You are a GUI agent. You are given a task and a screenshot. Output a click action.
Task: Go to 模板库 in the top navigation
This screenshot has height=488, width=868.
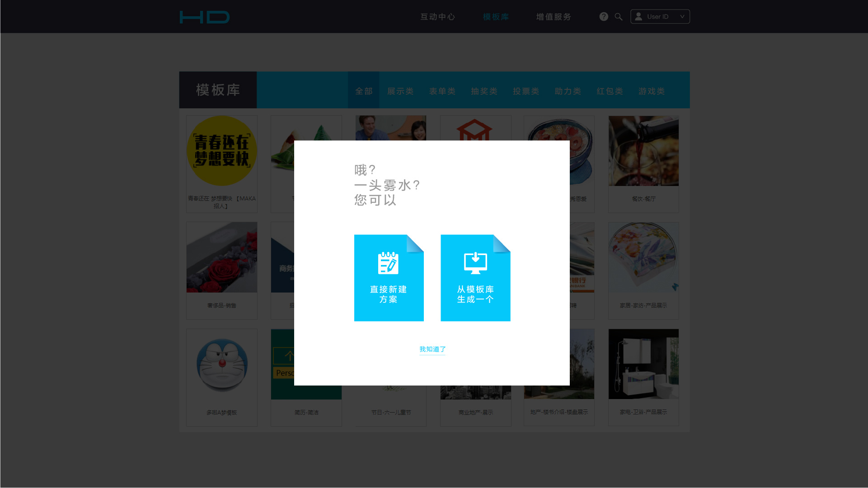496,17
